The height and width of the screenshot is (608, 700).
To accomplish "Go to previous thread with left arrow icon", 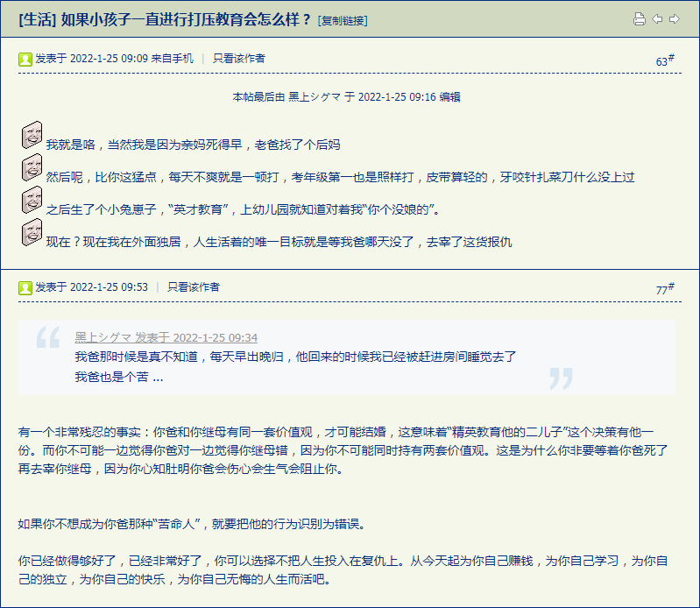I will tap(657, 18).
